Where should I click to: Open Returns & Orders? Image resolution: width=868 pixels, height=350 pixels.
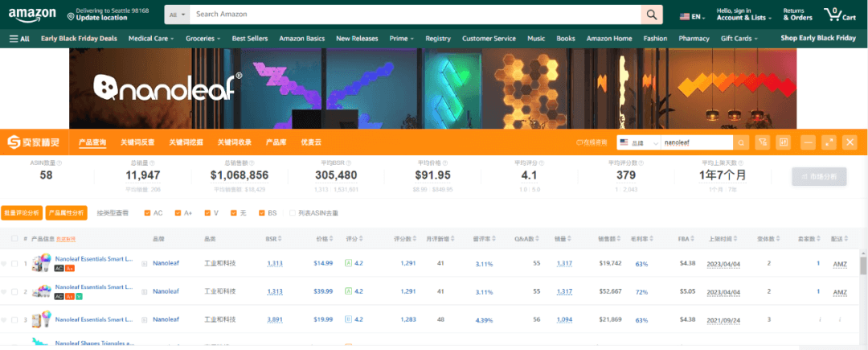(798, 14)
